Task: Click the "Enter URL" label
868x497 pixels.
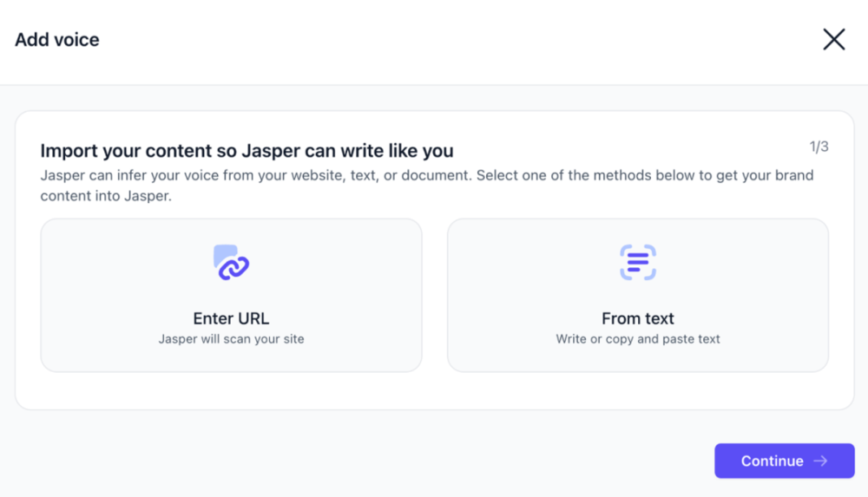Action: coord(231,318)
